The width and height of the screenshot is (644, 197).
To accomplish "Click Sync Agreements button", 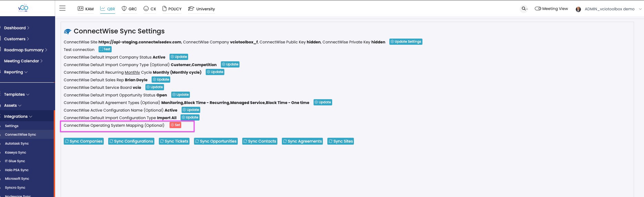I will [x=302, y=141].
